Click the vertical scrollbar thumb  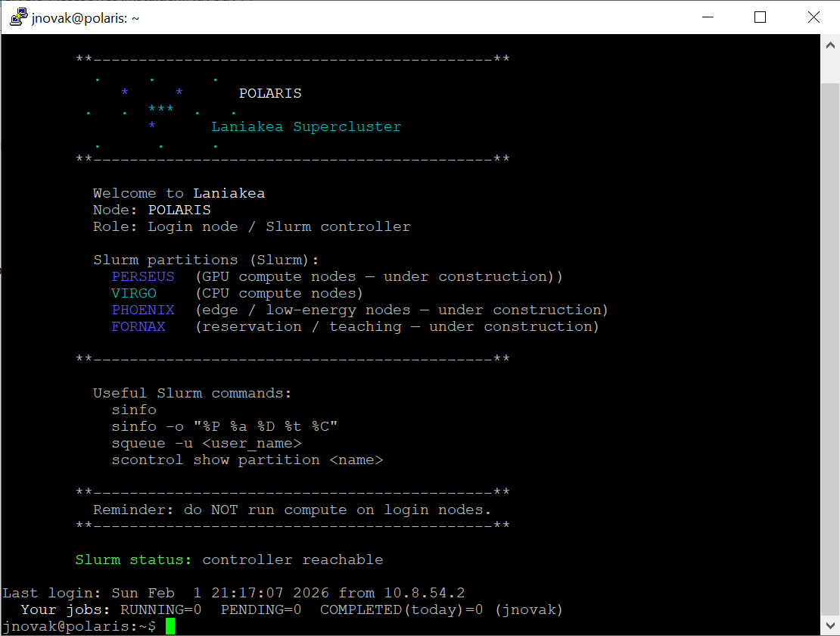(830, 348)
